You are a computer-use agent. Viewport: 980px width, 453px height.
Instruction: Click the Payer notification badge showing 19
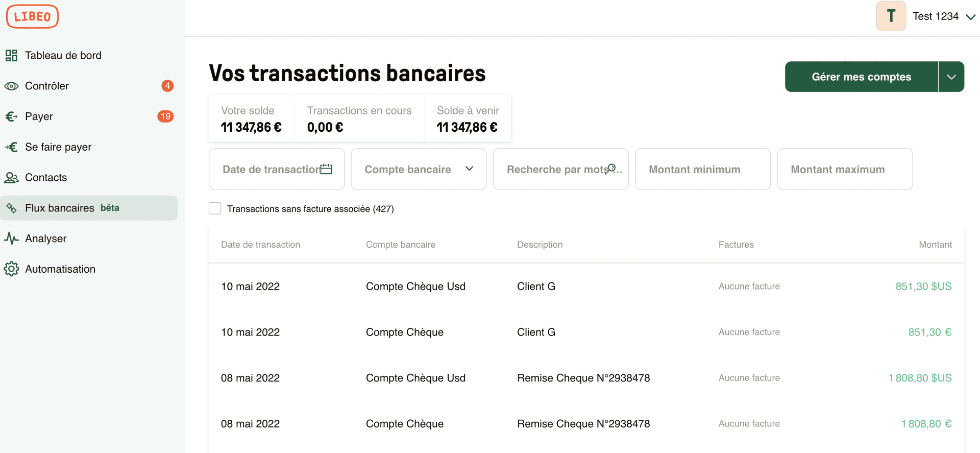pos(165,116)
